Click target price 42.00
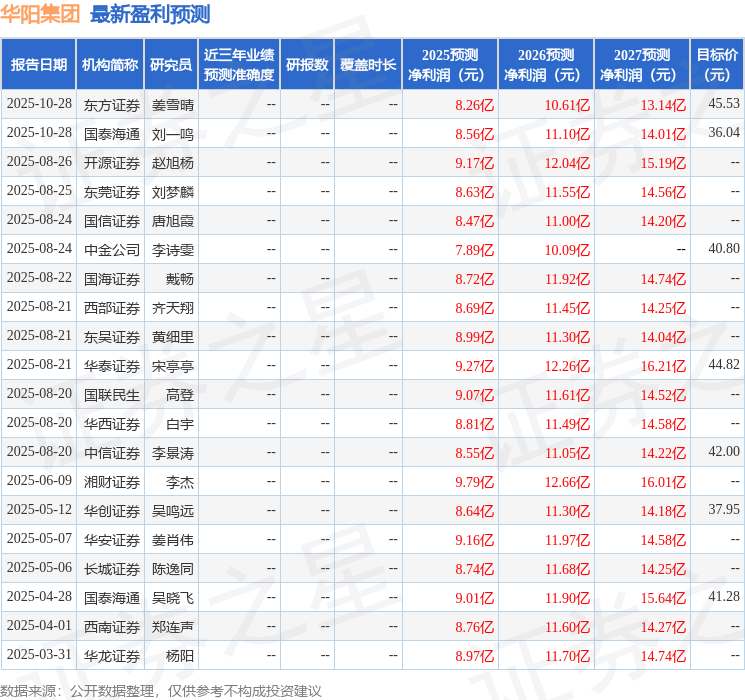The height and width of the screenshot is (700, 745). pyautogui.click(x=724, y=451)
